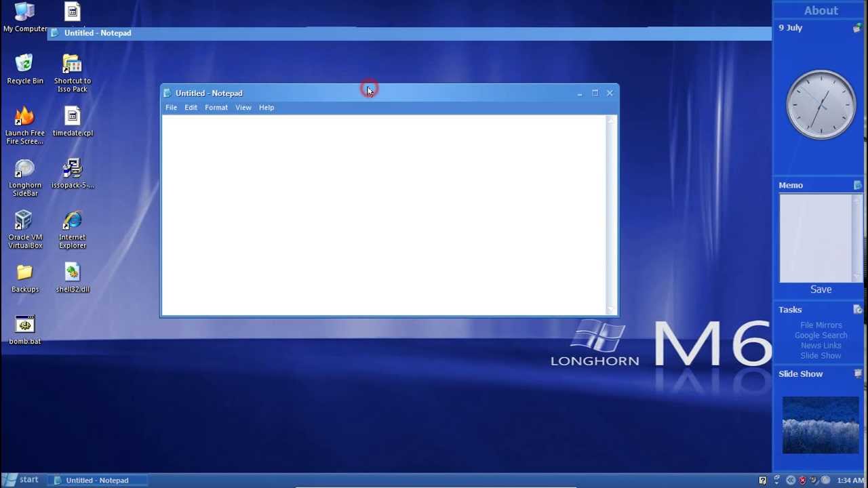
Task: Click inside the Notepad text area
Action: [384, 215]
